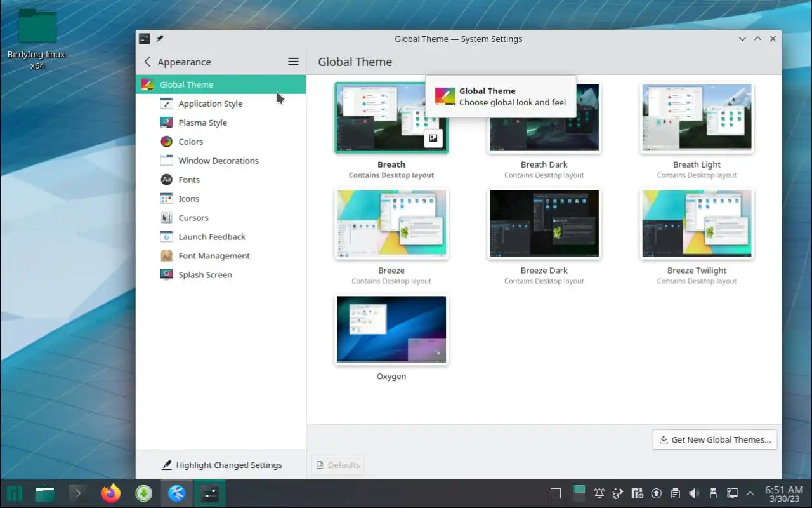Click the Defaults button

[337, 465]
